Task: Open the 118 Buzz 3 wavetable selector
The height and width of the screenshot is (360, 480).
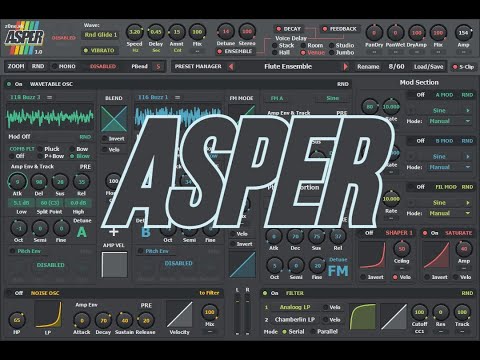Action: (25, 97)
